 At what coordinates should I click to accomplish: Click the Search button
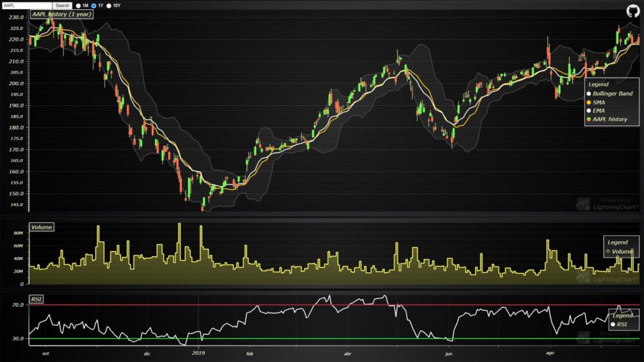(x=62, y=5)
